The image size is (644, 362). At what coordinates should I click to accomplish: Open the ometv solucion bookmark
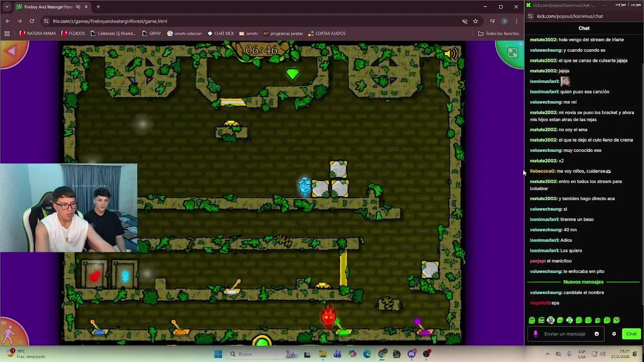click(185, 34)
